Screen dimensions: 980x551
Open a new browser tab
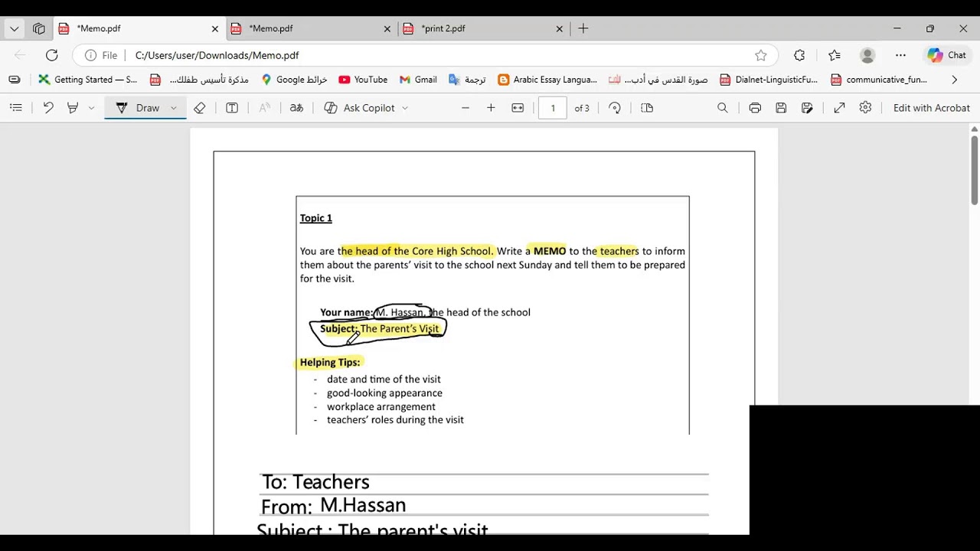pyautogui.click(x=583, y=28)
